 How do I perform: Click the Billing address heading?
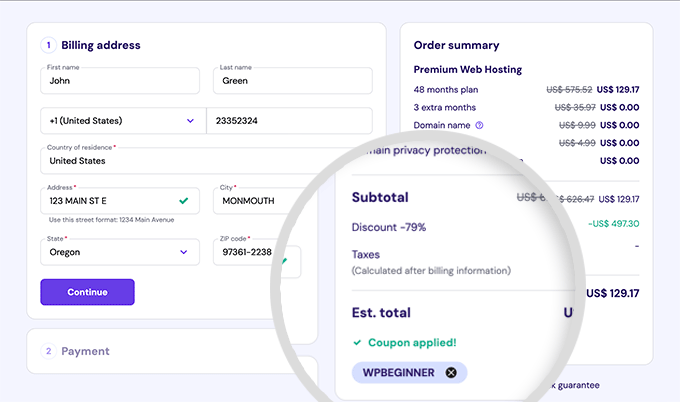coord(101,45)
